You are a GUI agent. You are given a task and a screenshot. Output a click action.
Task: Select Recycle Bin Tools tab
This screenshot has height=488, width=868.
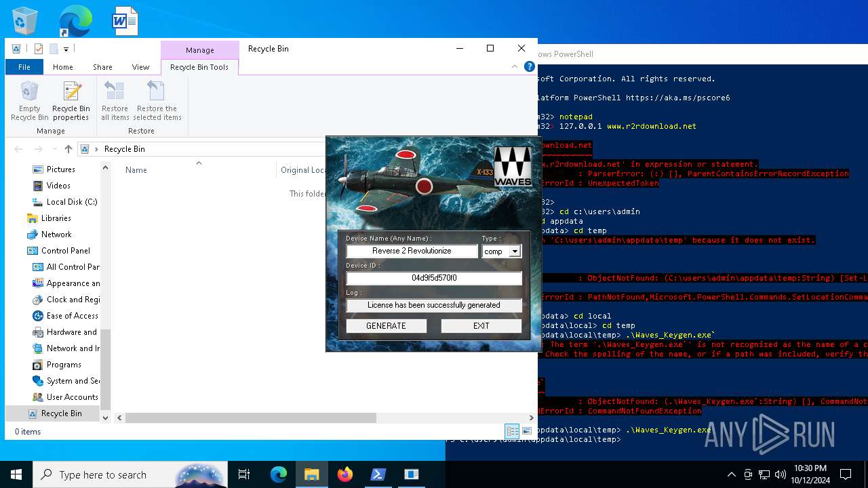click(x=199, y=67)
